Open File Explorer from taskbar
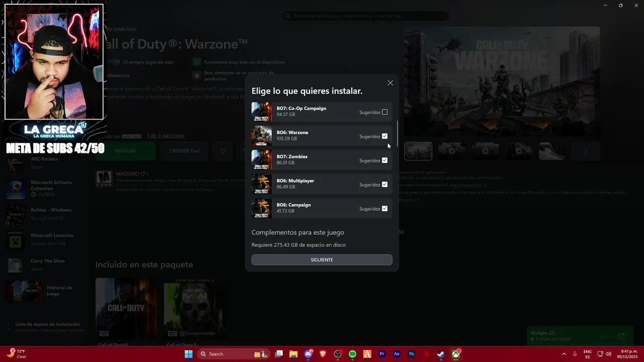 [293, 354]
